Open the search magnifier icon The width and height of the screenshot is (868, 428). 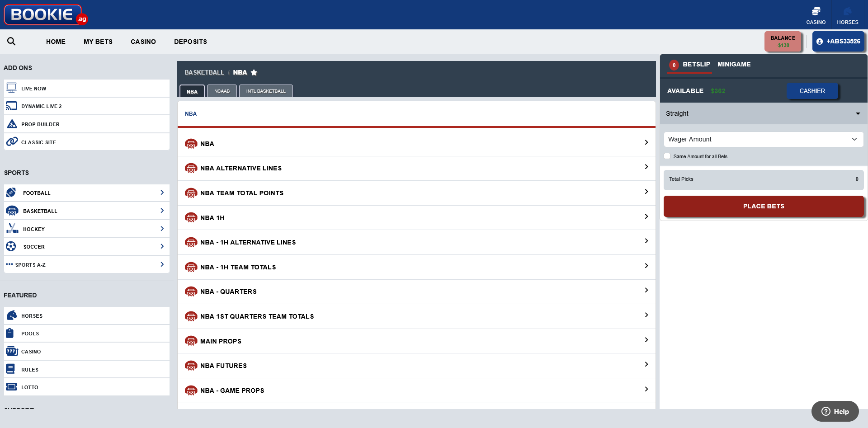point(11,41)
